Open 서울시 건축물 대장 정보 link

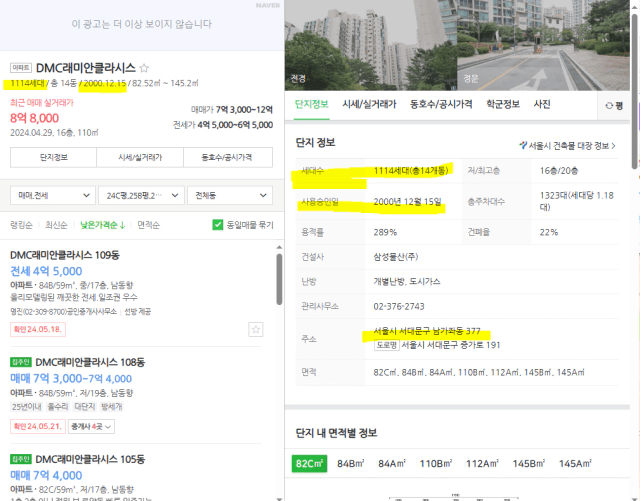point(567,145)
